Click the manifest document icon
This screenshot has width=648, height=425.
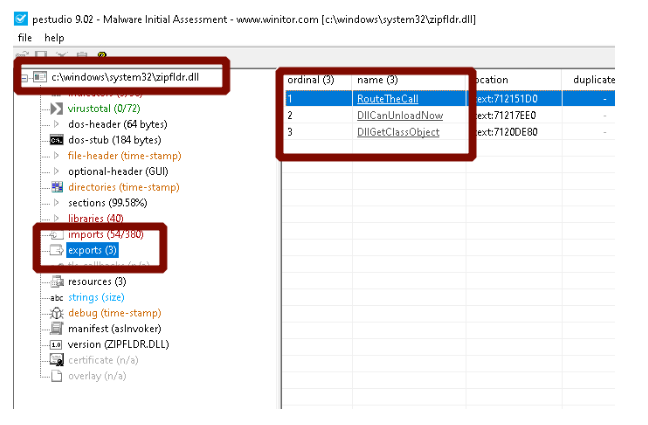click(57, 329)
